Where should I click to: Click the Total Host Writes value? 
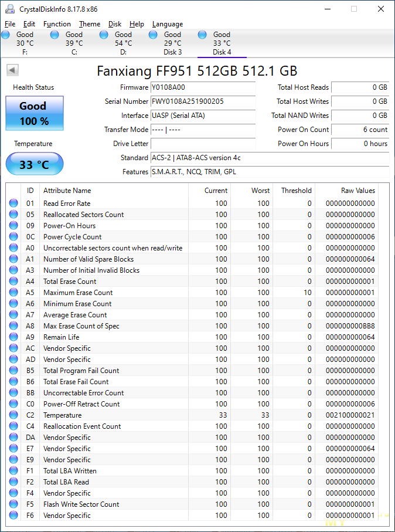point(360,101)
